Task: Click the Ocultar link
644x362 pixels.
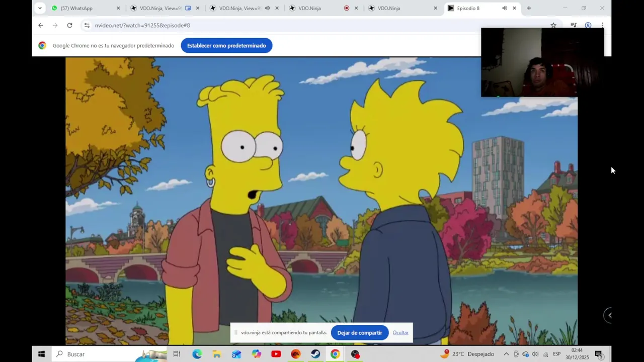Action: tap(400, 333)
